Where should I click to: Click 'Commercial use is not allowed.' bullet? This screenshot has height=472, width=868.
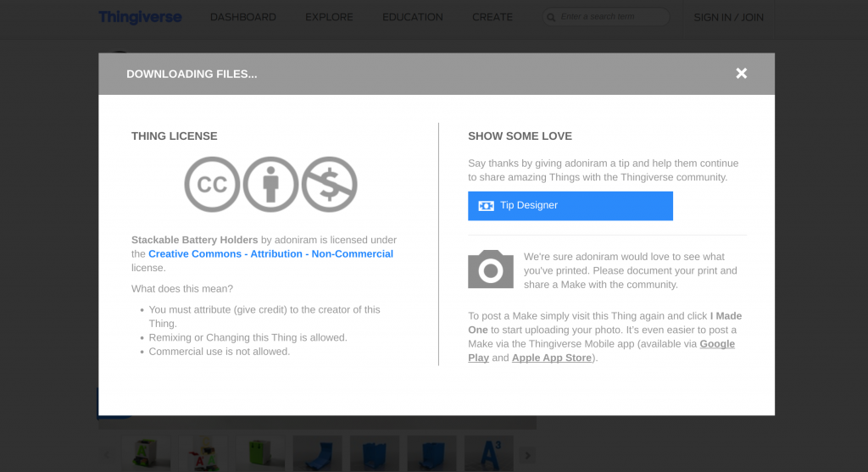click(220, 352)
